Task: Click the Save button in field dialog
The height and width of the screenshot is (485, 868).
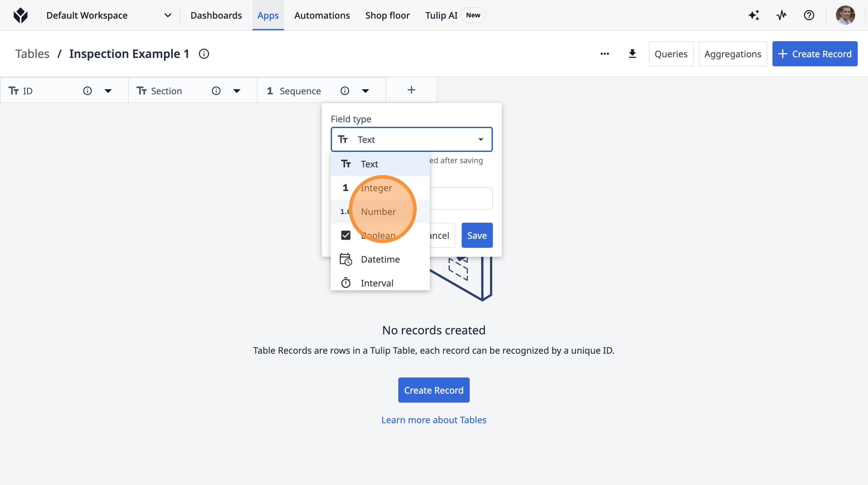Action: tap(476, 235)
